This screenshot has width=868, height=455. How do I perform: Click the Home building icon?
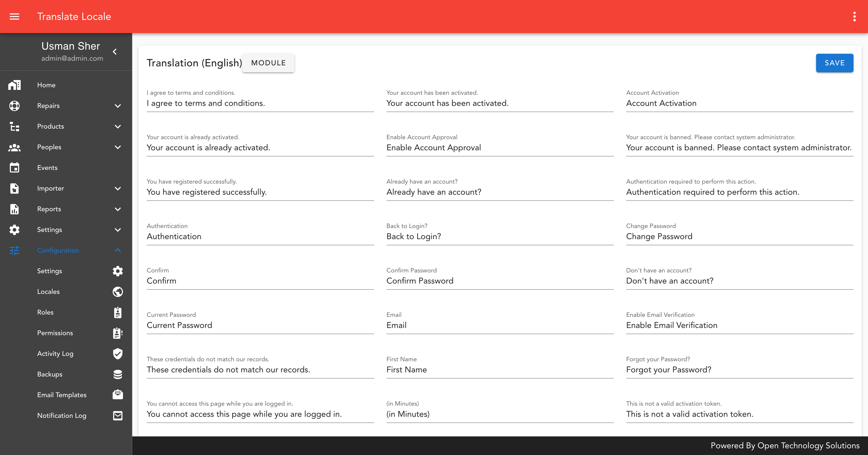pos(14,85)
